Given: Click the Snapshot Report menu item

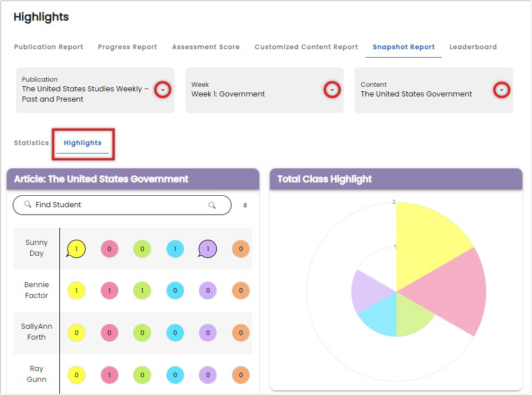Looking at the screenshot, I should (x=403, y=47).
